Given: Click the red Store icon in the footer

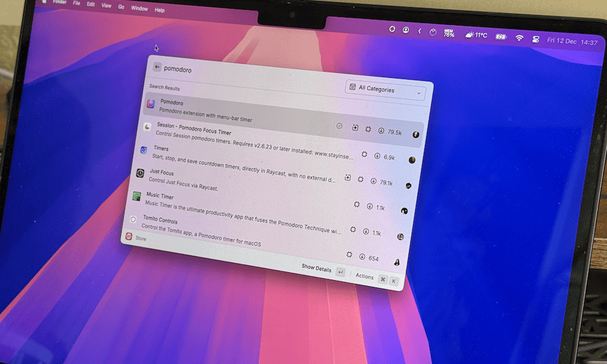Looking at the screenshot, I should coord(129,237).
